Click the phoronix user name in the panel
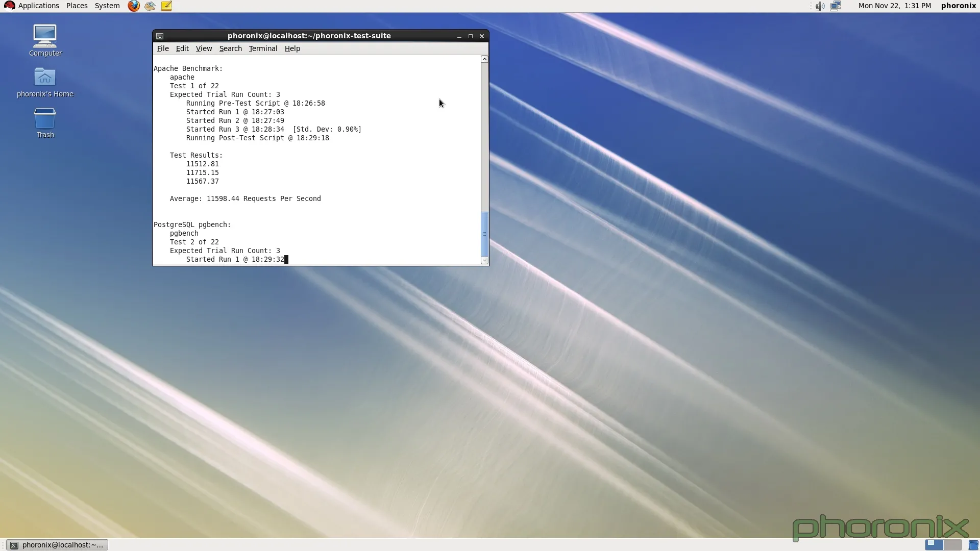 point(958,6)
